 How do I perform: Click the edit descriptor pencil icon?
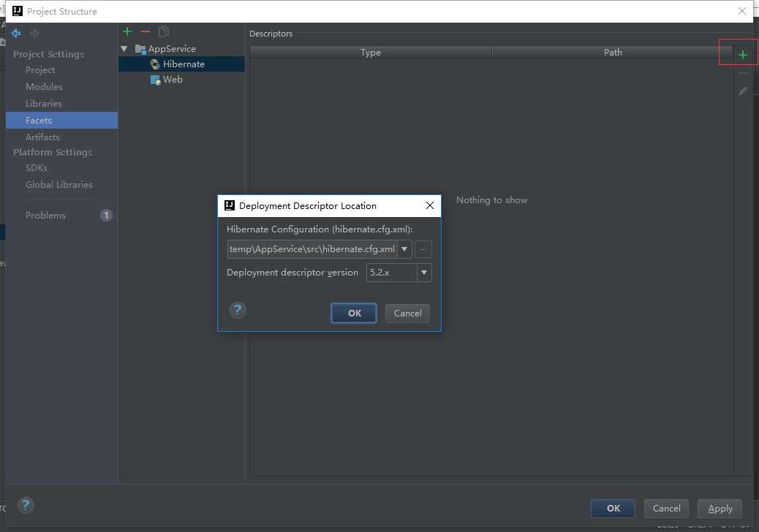(742, 91)
